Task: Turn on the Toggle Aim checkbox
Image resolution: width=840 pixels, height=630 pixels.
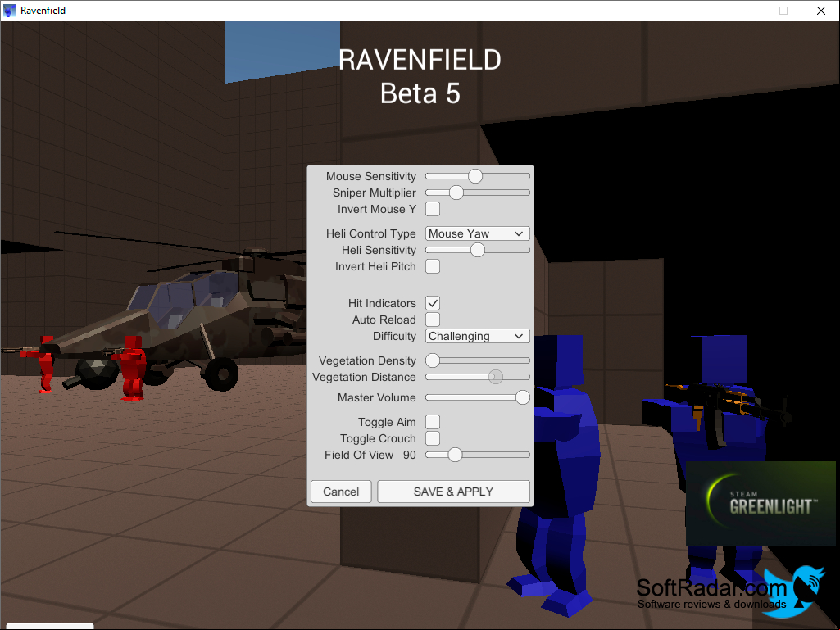Action: 433,422
